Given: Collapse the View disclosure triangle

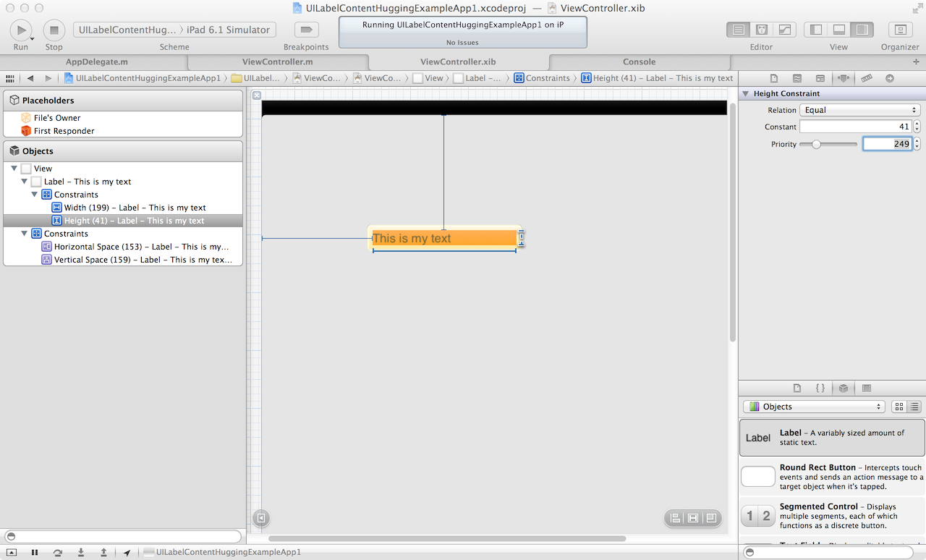Looking at the screenshot, I should [14, 169].
